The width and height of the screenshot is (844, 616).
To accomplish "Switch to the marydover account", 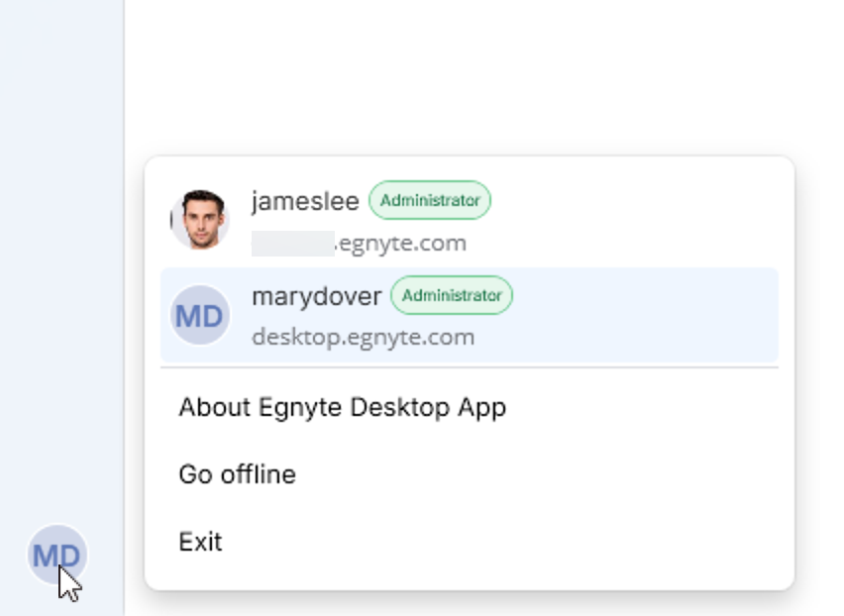I will pos(470,315).
